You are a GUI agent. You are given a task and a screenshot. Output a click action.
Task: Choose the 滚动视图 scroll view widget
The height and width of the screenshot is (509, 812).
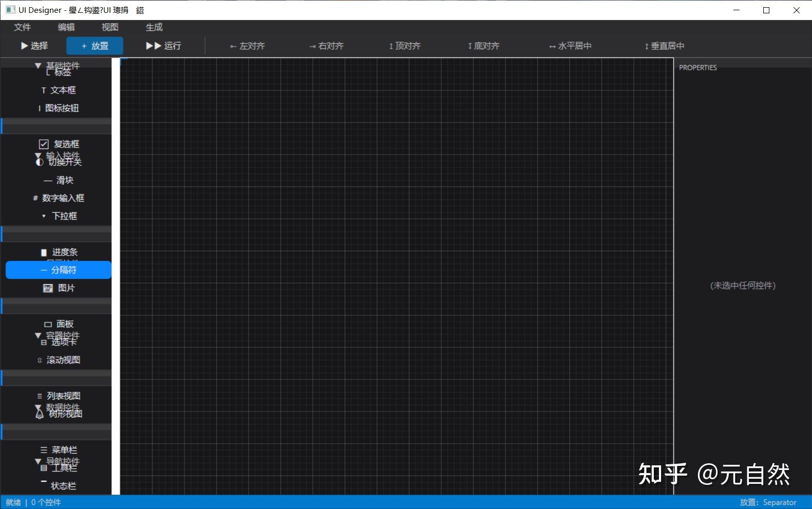(x=59, y=360)
